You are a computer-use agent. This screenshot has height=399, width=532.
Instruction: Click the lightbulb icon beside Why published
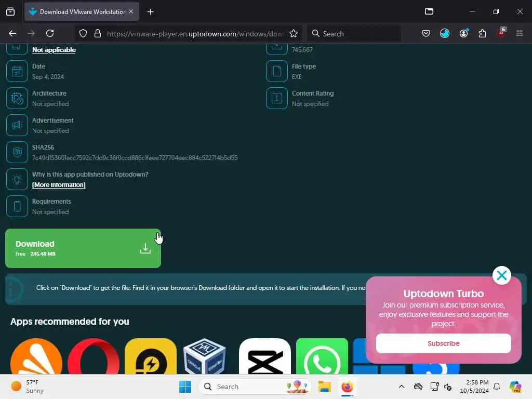tap(17, 179)
